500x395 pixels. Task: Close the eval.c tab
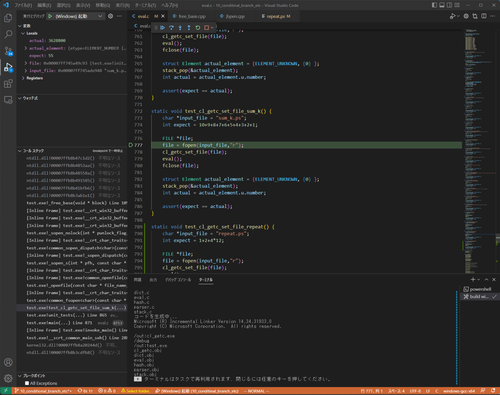[163, 16]
